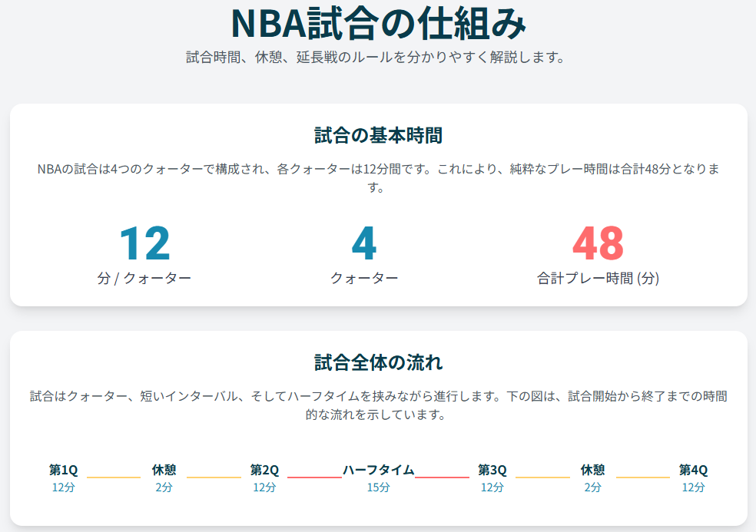
Task: Click the paragraph beginning 試合はクォーター、短いインターバル
Action: (x=379, y=405)
